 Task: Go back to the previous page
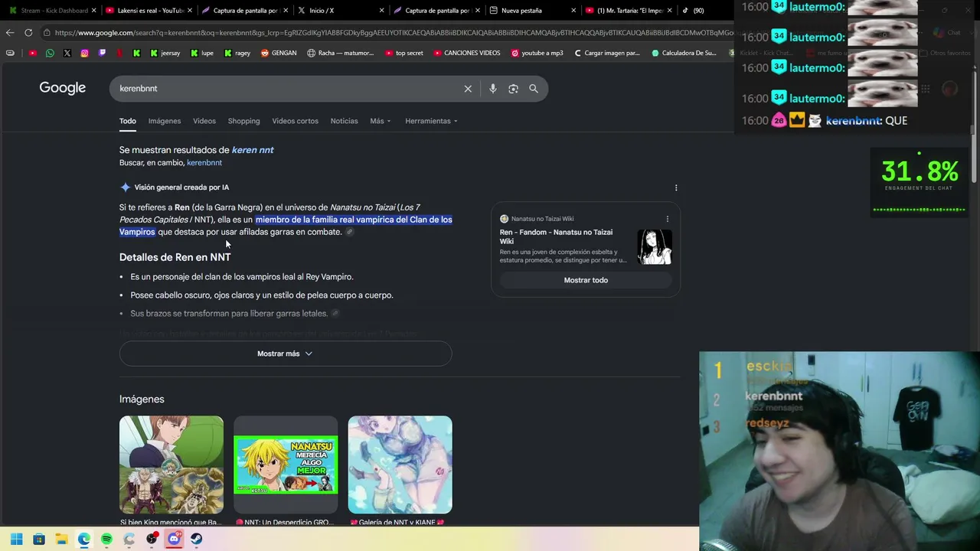coord(10,33)
